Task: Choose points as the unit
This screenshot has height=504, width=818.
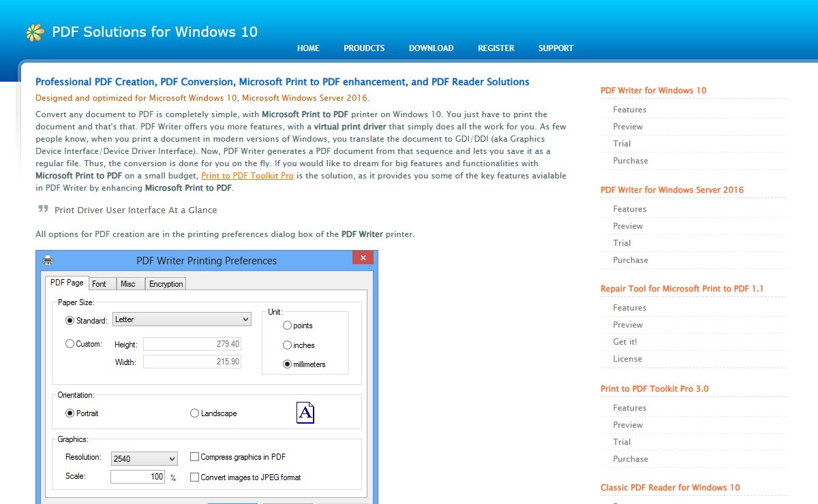Action: coord(287,326)
